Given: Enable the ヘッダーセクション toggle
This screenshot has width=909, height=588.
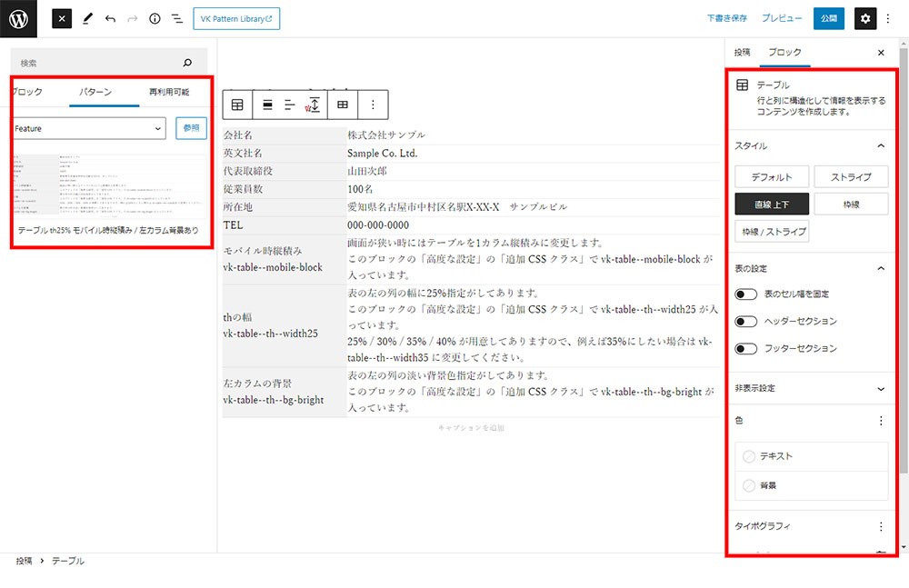Looking at the screenshot, I should pyautogui.click(x=746, y=322).
